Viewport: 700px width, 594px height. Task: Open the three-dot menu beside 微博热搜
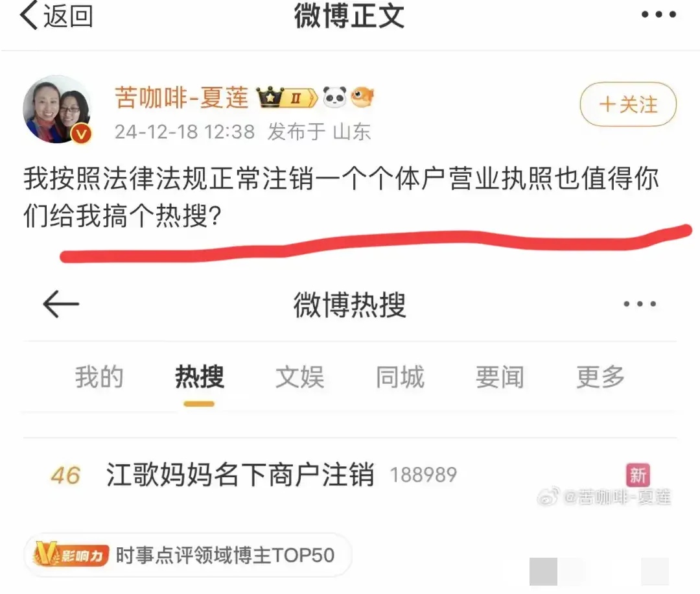[x=640, y=304]
